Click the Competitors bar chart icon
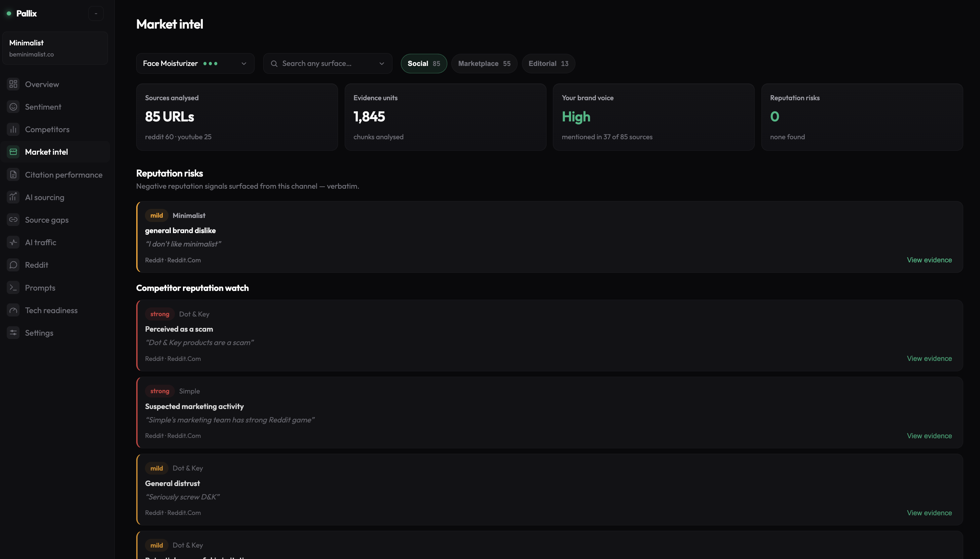Image resolution: width=980 pixels, height=559 pixels. 13,129
